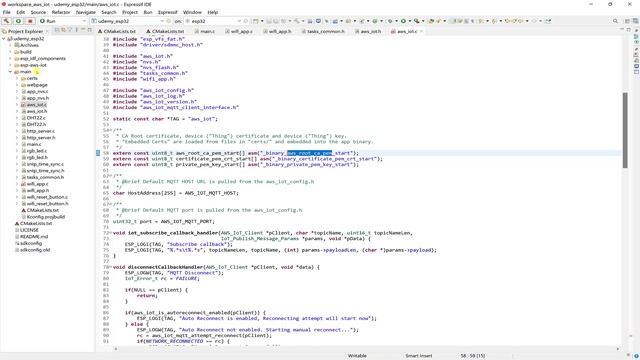Click the horizontal scrollbar left arrow
The width and height of the screenshot is (640, 360).
pos(116,349)
